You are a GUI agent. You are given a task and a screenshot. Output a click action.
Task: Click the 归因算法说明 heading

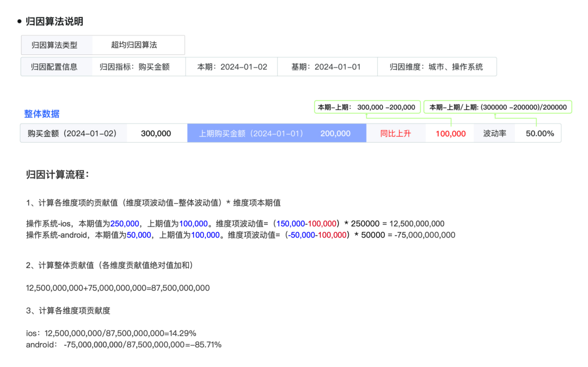(x=54, y=21)
